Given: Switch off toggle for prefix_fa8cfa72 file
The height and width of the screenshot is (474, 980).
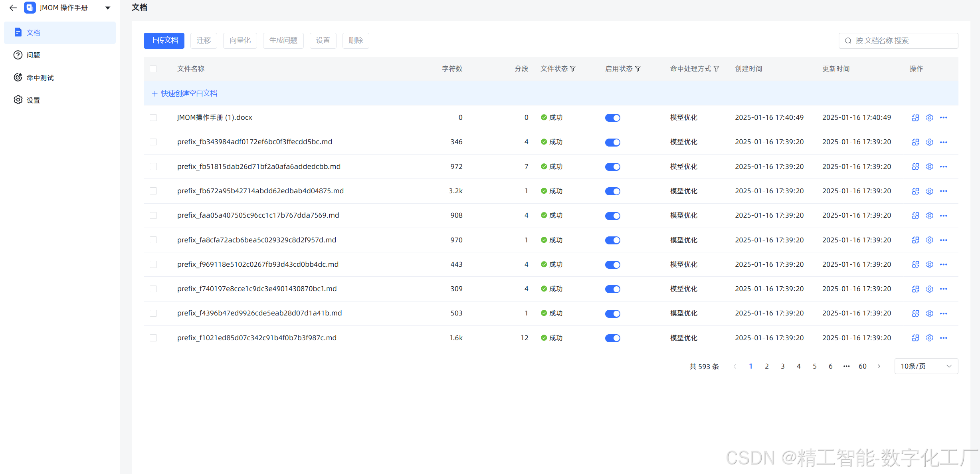Looking at the screenshot, I should tap(612, 240).
